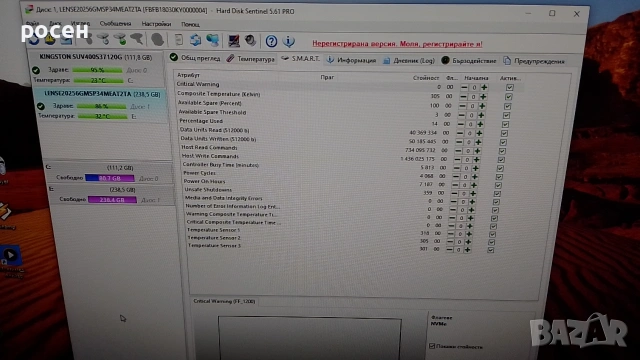Click the Атрибут column header
Screen dimensions: 640x360
[x=189, y=75]
